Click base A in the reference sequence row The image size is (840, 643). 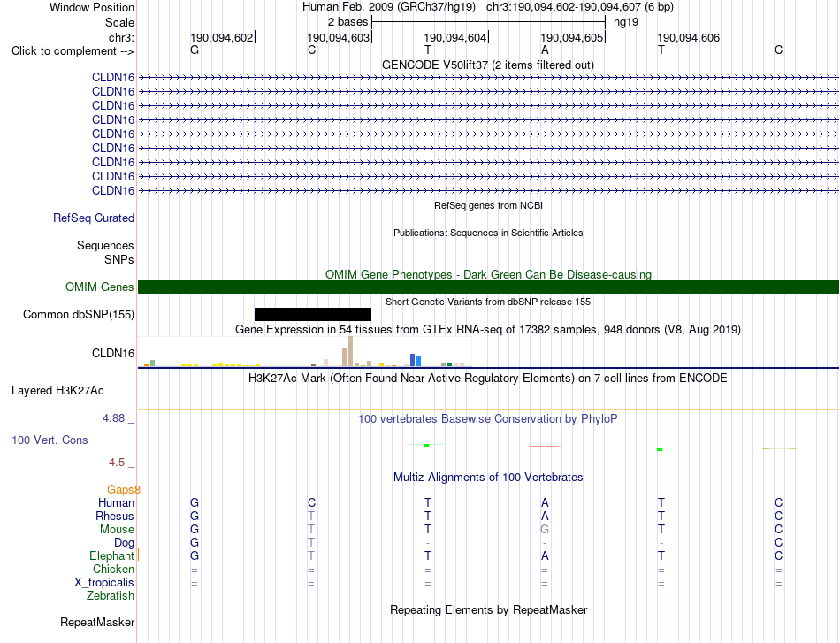545,50
